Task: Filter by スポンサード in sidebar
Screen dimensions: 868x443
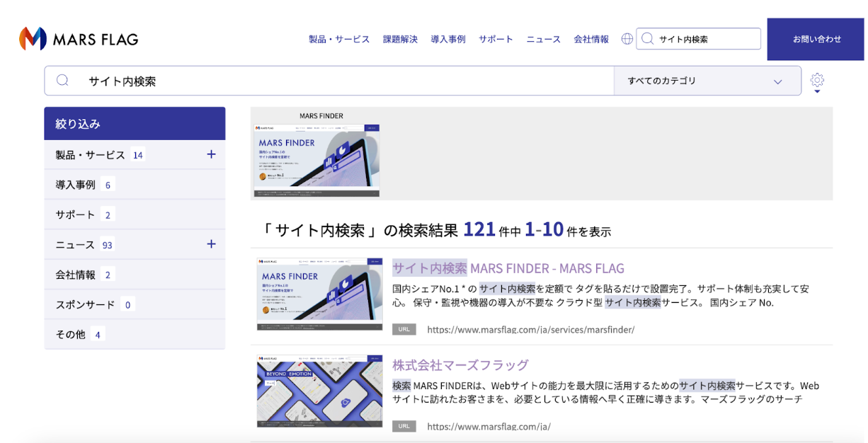Action: 135,305
